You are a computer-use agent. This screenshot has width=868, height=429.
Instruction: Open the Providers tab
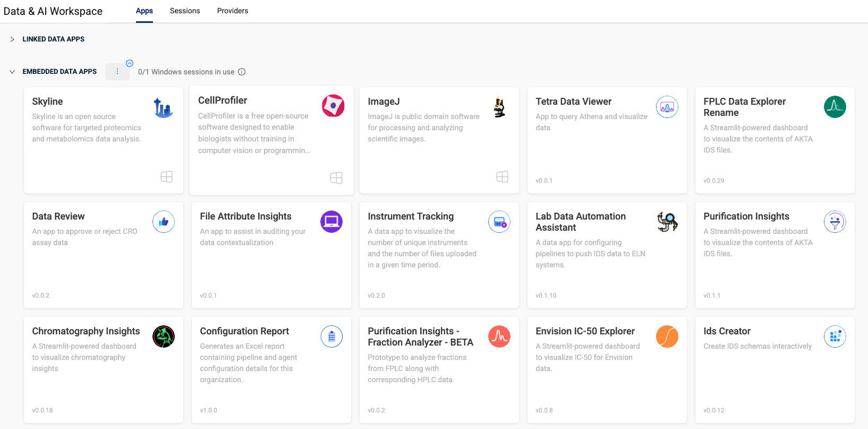(233, 11)
